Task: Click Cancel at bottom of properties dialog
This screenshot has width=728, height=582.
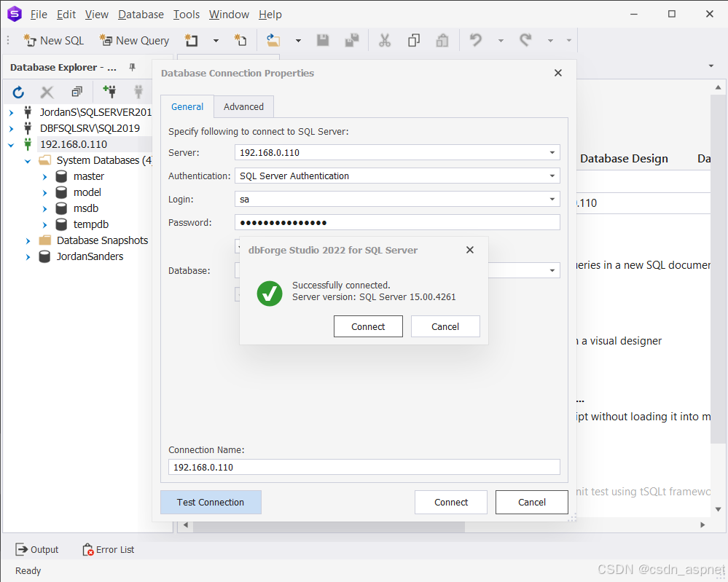Action: point(531,502)
